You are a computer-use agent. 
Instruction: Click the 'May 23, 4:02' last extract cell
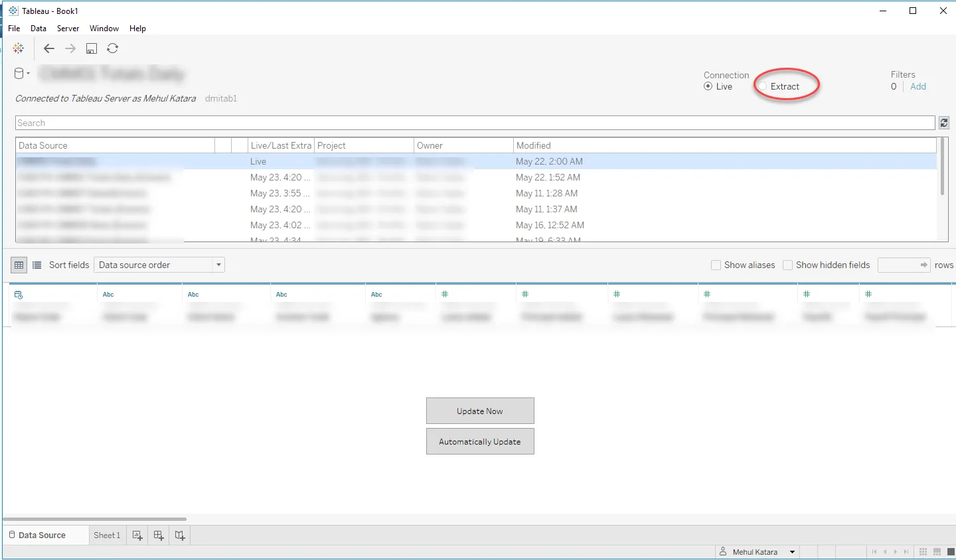pos(280,225)
